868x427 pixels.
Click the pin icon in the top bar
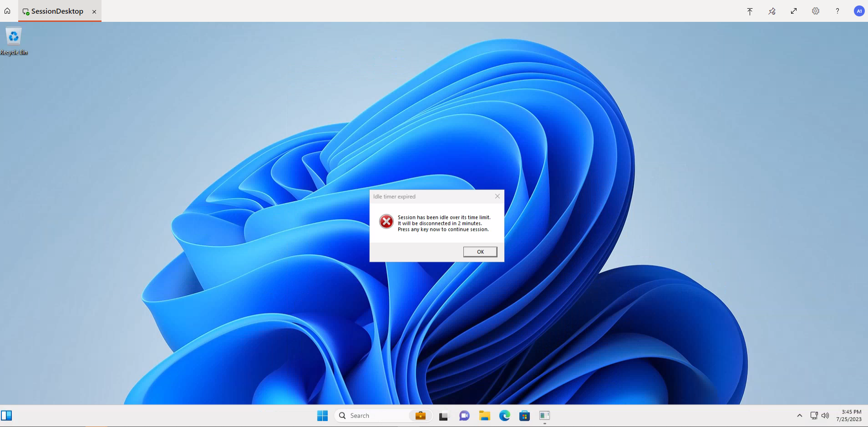772,11
